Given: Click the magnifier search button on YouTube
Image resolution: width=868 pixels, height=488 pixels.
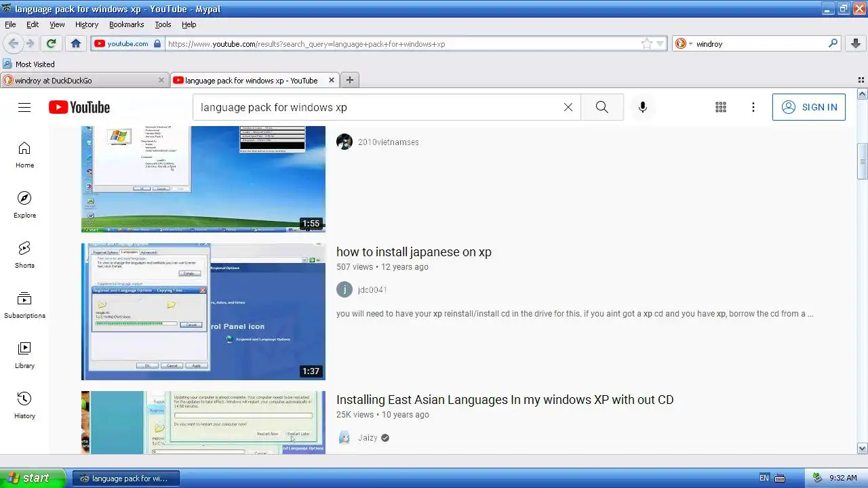Looking at the screenshot, I should pyautogui.click(x=602, y=107).
